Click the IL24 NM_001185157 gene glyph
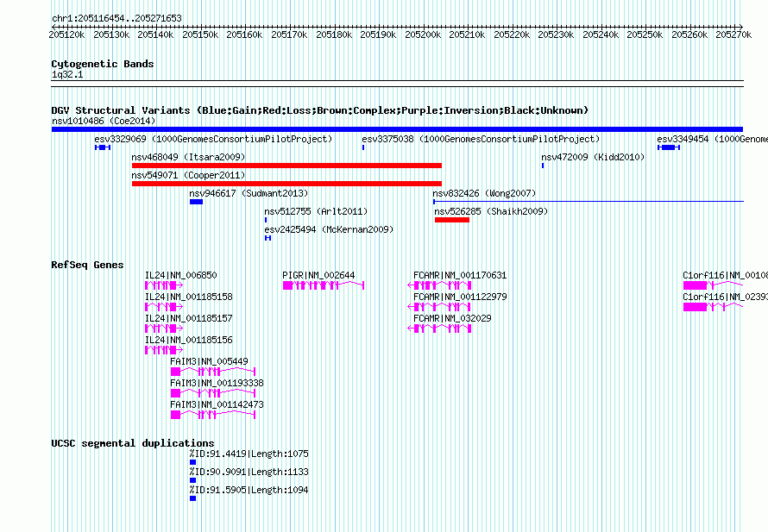 tap(164, 329)
